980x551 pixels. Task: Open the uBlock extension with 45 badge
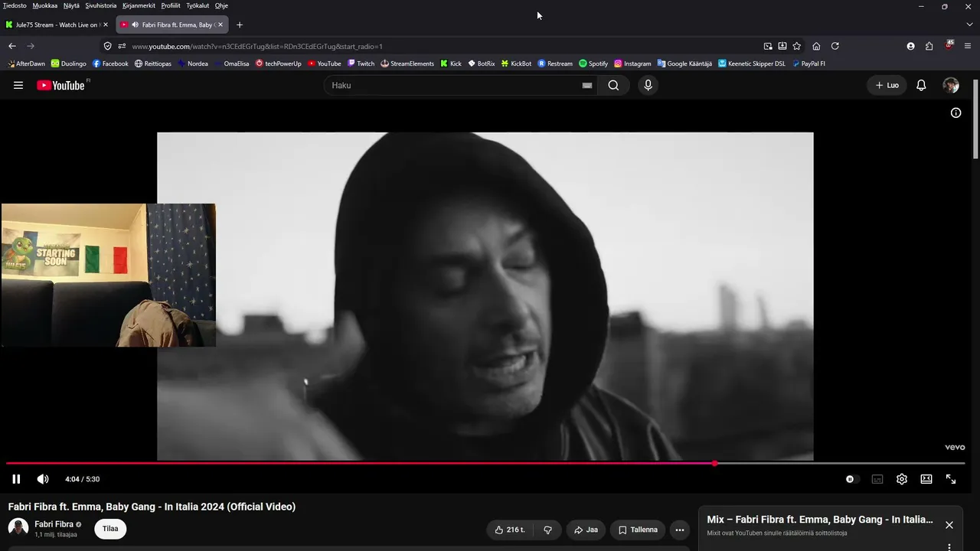(949, 45)
